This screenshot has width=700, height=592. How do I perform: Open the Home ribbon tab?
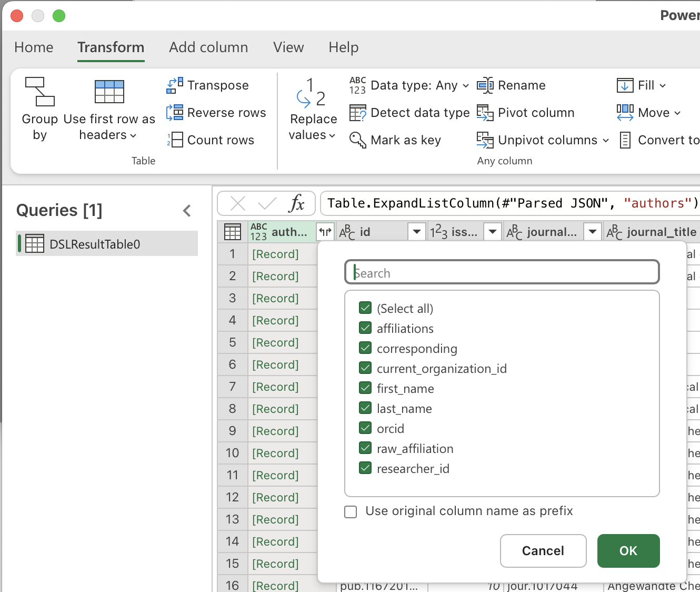(34, 47)
